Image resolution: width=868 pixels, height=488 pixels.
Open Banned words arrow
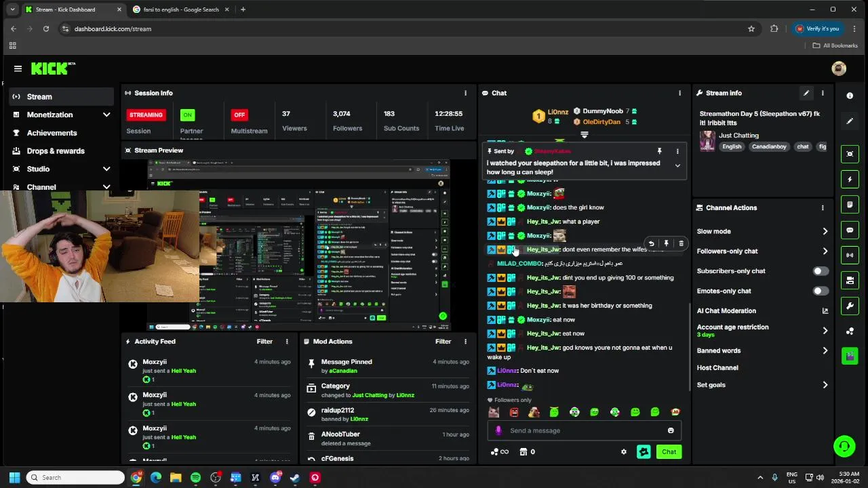[825, 350]
